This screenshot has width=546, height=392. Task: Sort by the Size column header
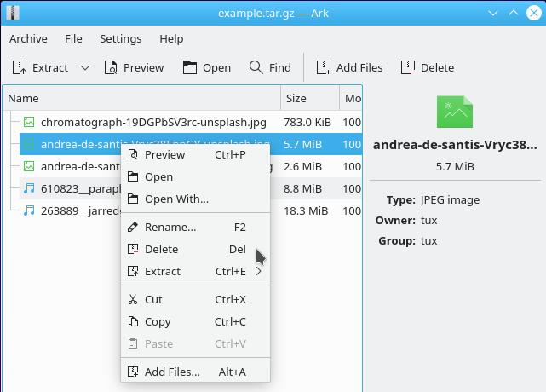(x=308, y=98)
